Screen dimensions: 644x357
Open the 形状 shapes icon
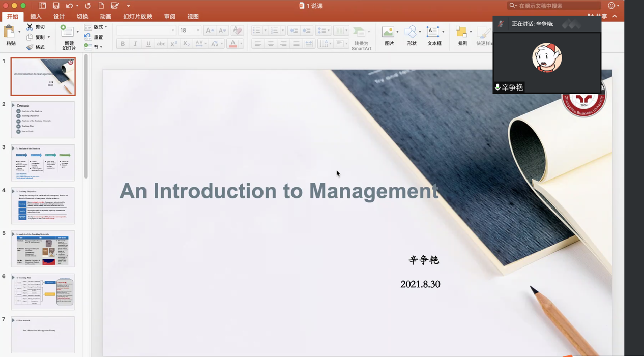pyautogui.click(x=410, y=33)
